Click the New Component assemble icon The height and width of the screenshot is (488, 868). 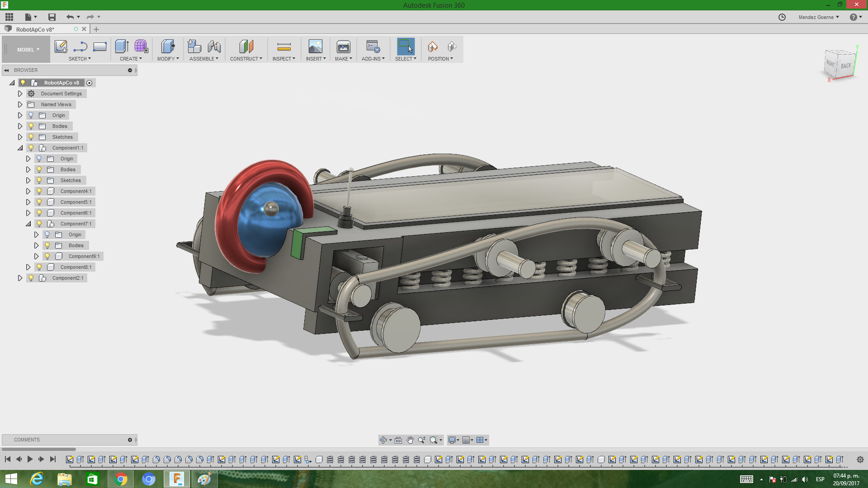(194, 47)
